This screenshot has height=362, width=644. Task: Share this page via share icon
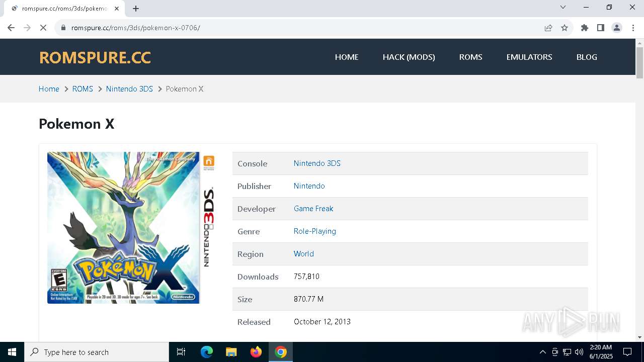[548, 28]
